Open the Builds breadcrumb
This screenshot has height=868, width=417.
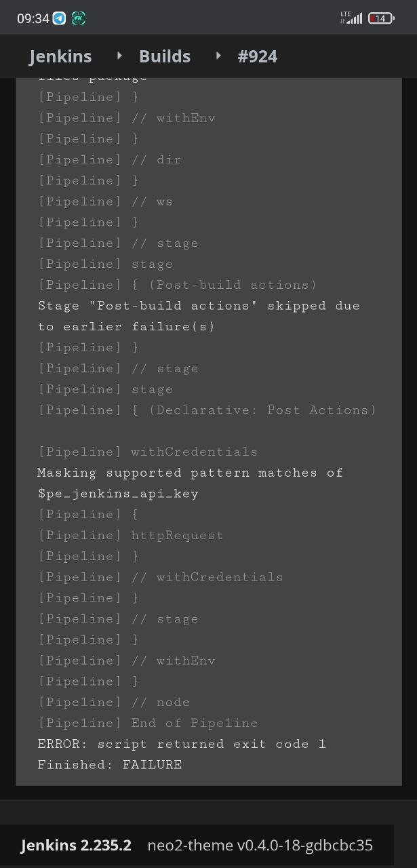[x=165, y=56]
